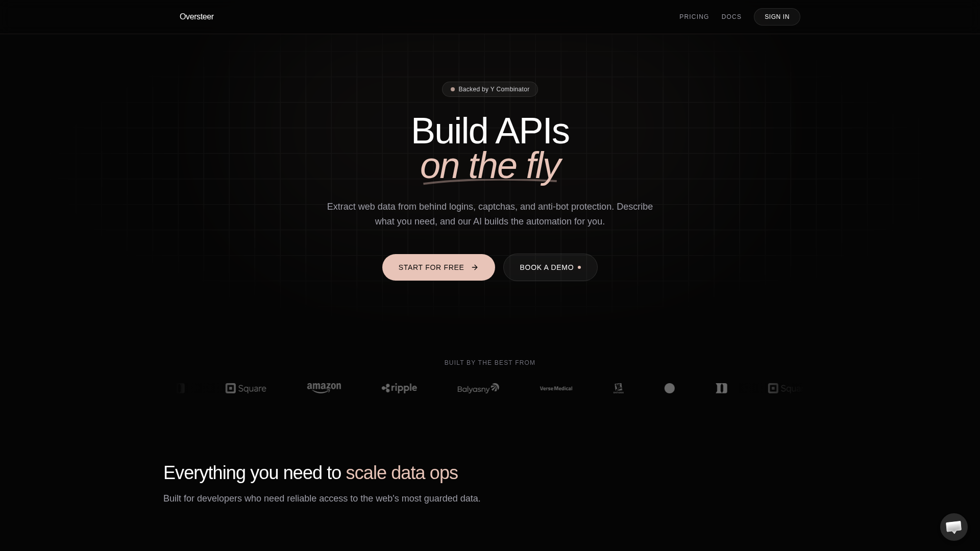Click the 'scale data ops' heading text
This screenshot has height=551, width=980.
(x=401, y=473)
